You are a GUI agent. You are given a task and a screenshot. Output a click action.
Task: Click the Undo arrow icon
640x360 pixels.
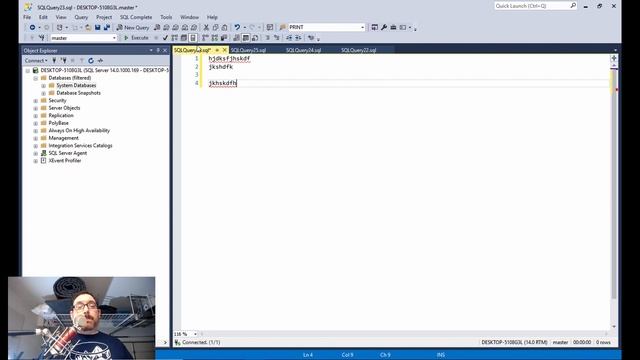pos(237,27)
